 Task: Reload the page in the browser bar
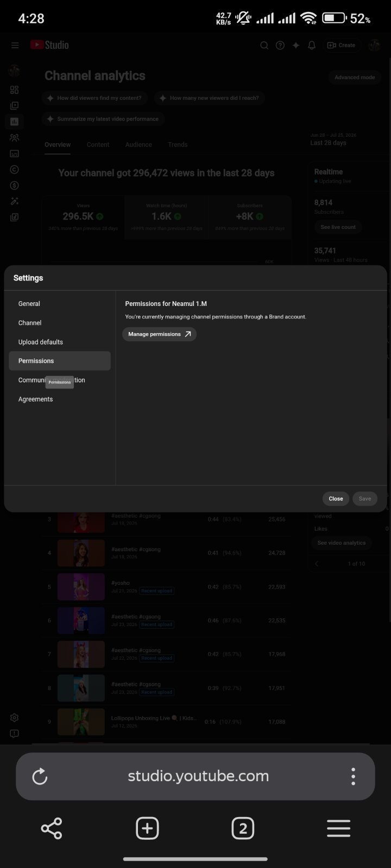pyautogui.click(x=40, y=776)
